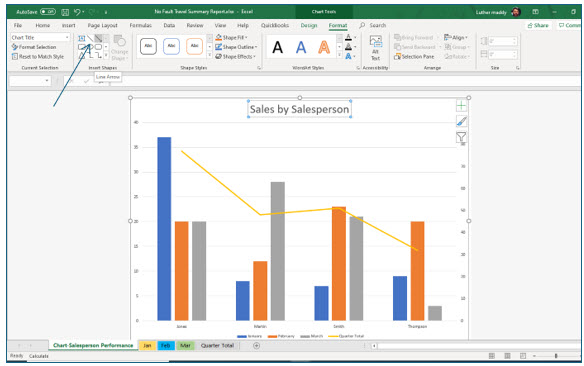Click the Share button
The height and width of the screenshot is (366, 584).
click(x=538, y=25)
